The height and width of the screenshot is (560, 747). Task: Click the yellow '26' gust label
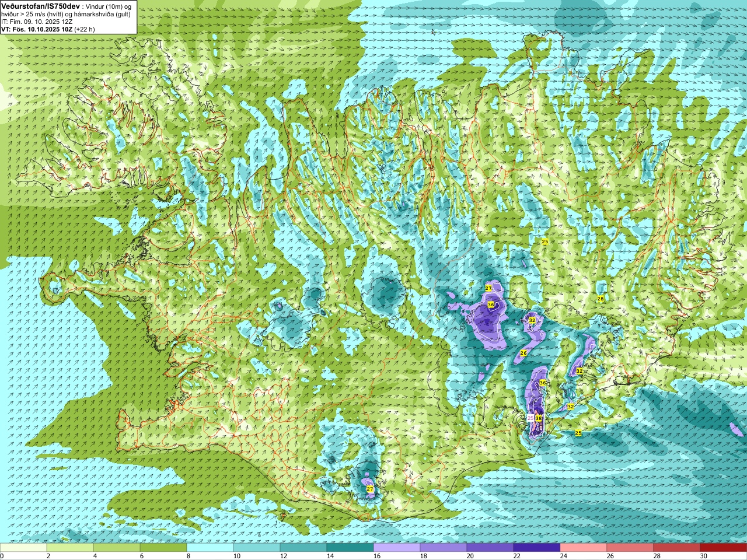[523, 353]
